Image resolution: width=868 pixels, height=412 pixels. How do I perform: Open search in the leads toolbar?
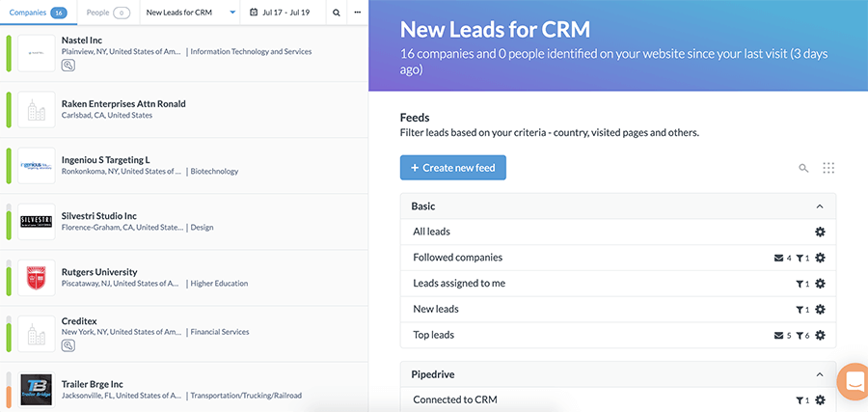(x=336, y=13)
